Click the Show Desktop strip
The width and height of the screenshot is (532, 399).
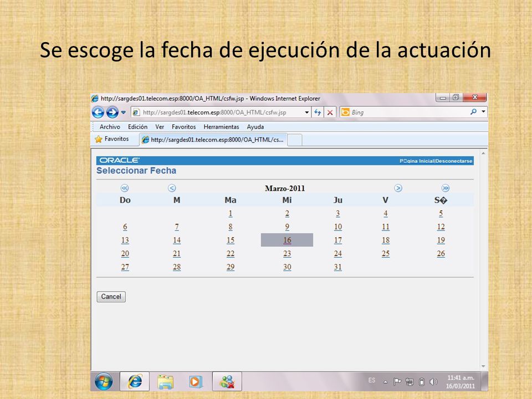click(x=485, y=381)
